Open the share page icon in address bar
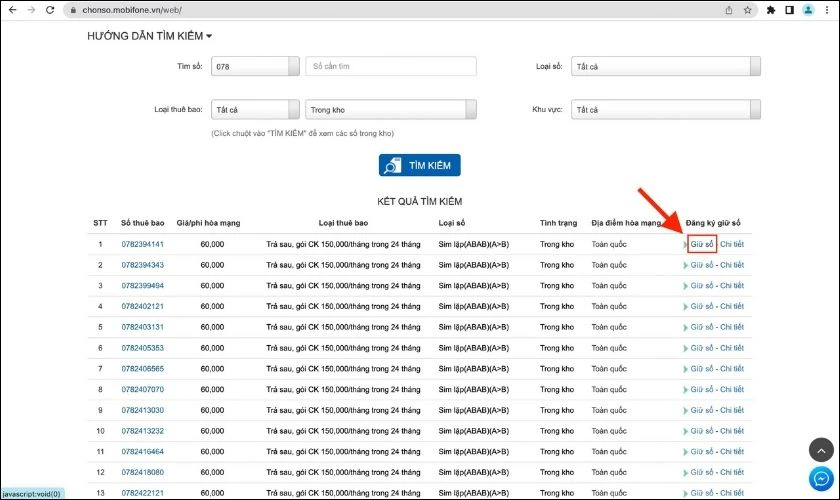The width and height of the screenshot is (840, 500). click(729, 10)
